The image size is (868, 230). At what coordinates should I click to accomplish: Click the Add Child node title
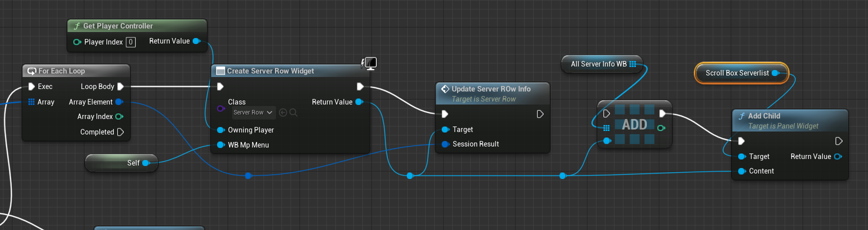click(x=764, y=116)
